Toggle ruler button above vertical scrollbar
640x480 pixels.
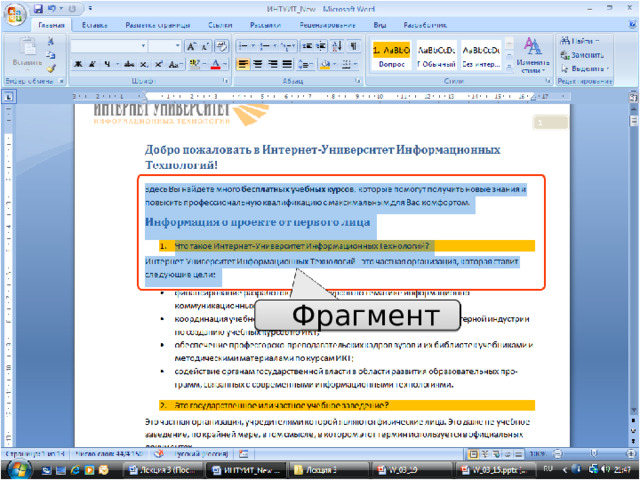point(633,97)
